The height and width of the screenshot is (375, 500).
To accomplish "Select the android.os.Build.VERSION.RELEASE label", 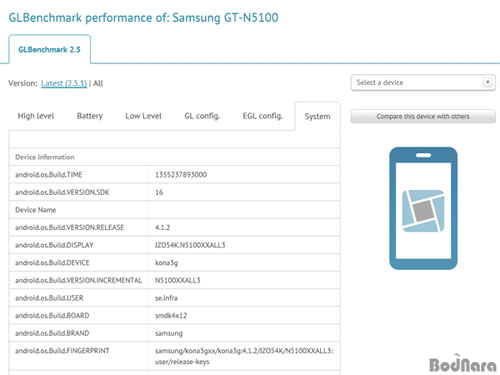I will [70, 228].
